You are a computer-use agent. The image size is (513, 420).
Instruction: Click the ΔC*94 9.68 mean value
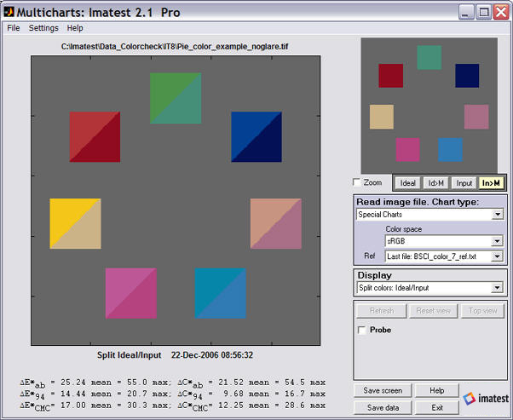click(x=234, y=394)
